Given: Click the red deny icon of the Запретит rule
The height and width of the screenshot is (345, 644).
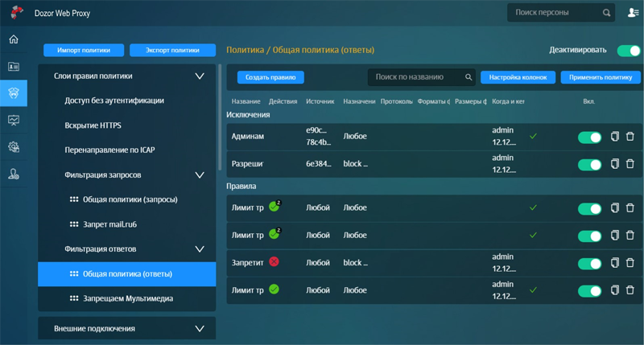Looking at the screenshot, I should click(274, 261).
